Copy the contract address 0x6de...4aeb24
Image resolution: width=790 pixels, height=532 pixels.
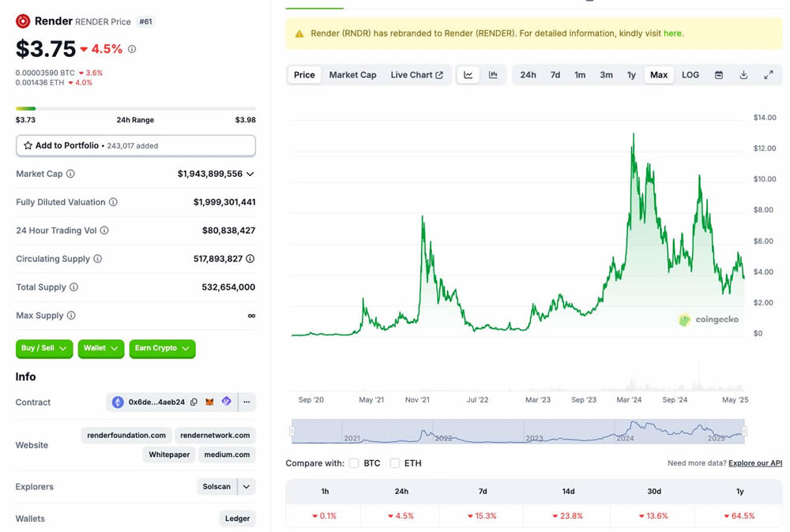pyautogui.click(x=194, y=402)
